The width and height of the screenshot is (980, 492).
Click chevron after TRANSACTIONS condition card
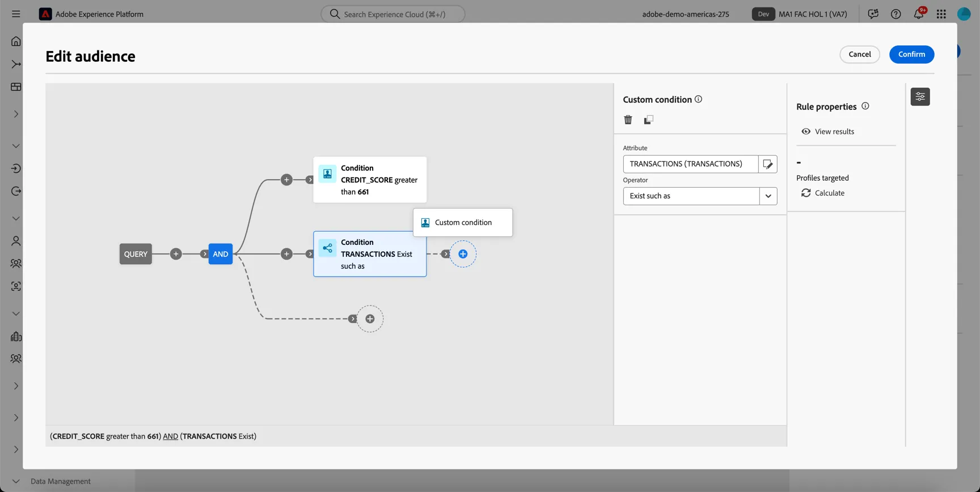[445, 254]
